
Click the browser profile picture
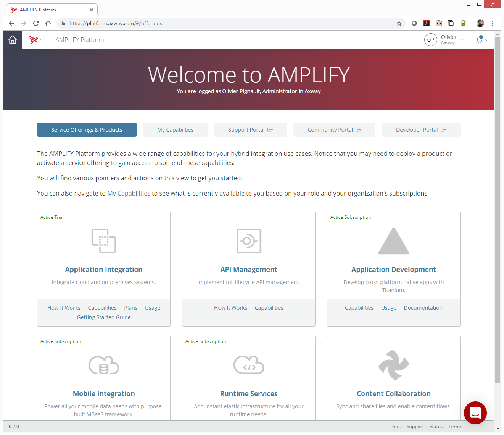[480, 23]
